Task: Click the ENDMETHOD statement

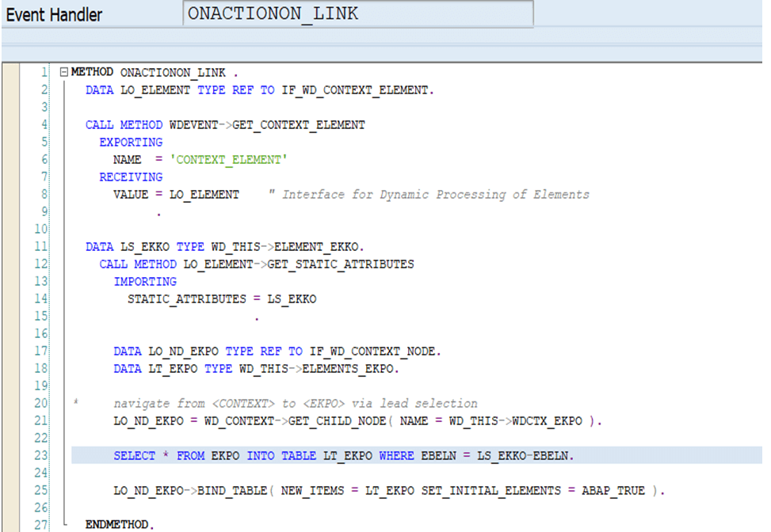Action: pos(120,525)
